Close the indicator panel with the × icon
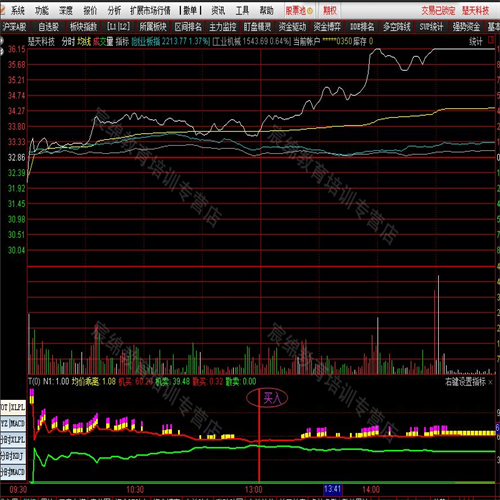 point(490,382)
